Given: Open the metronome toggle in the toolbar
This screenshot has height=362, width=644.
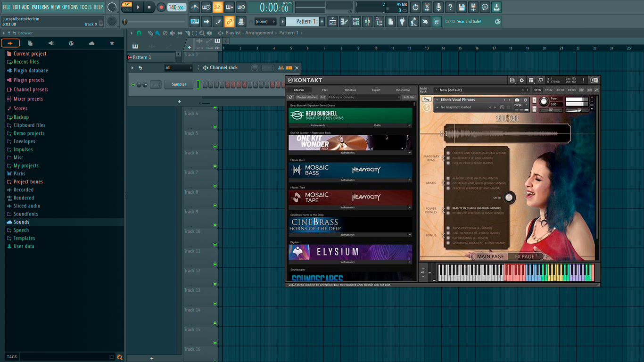Looking at the screenshot, I should 195,7.
